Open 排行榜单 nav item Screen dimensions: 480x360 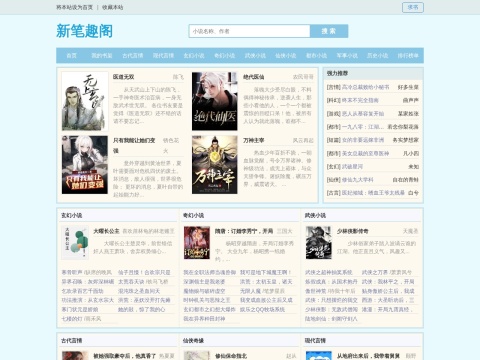click(408, 55)
